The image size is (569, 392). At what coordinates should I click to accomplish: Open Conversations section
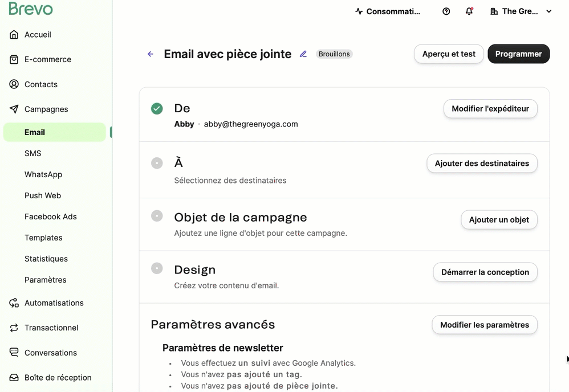(50, 353)
